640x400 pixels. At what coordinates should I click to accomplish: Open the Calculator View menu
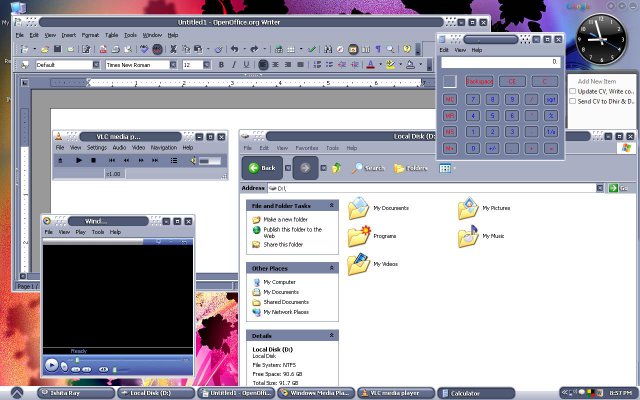pos(460,50)
